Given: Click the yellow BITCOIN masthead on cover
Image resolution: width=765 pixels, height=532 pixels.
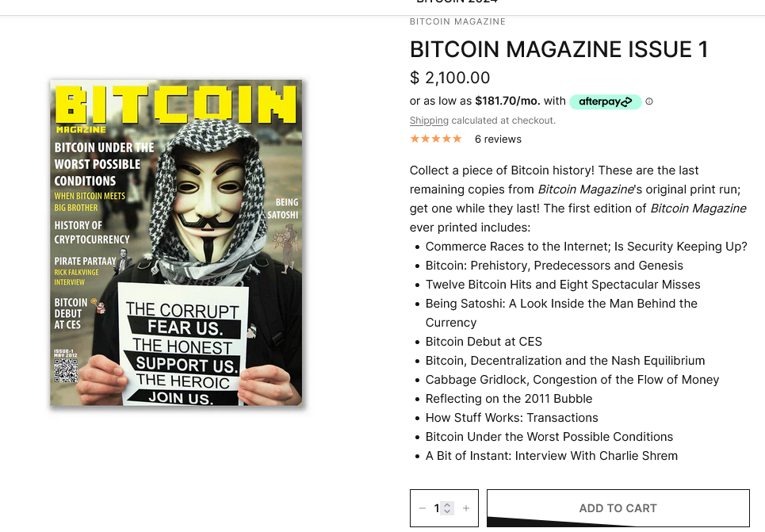Looking at the screenshot, I should tap(176, 105).
